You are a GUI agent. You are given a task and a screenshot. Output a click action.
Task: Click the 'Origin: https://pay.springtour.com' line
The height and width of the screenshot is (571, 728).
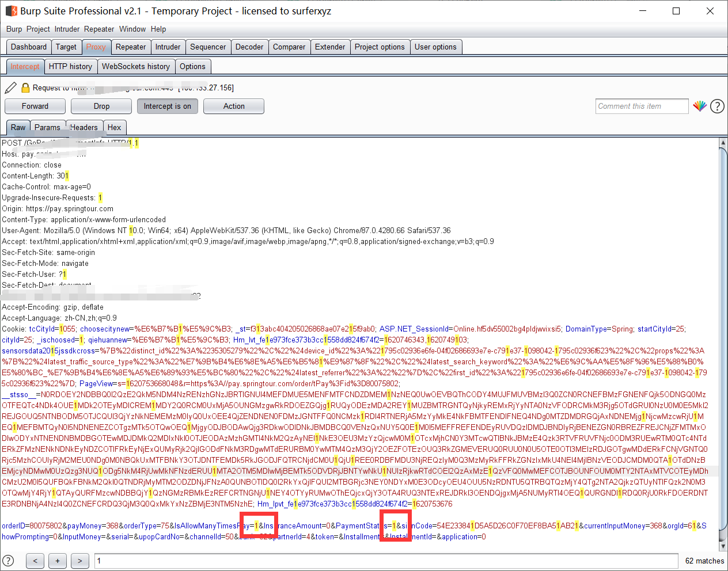click(58, 208)
